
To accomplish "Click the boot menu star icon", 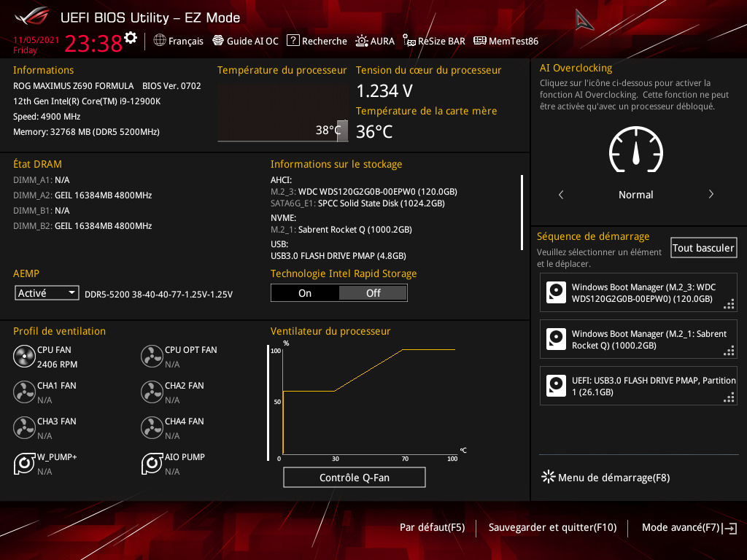I will click(549, 477).
